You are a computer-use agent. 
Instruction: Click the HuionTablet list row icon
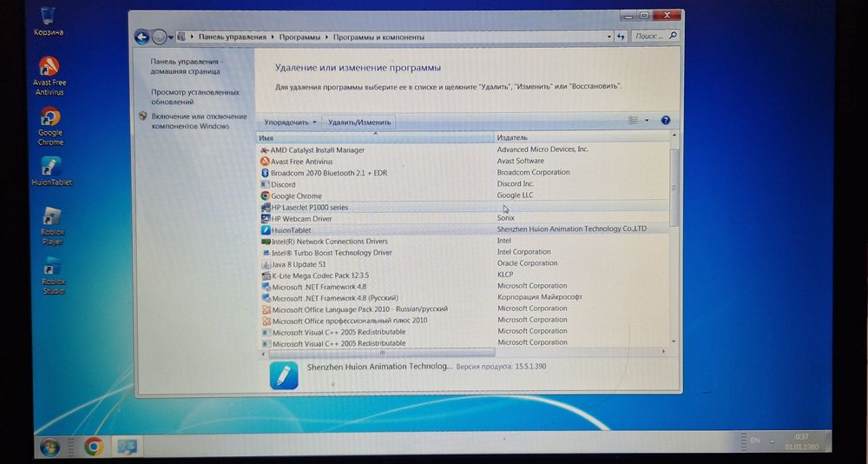266,230
